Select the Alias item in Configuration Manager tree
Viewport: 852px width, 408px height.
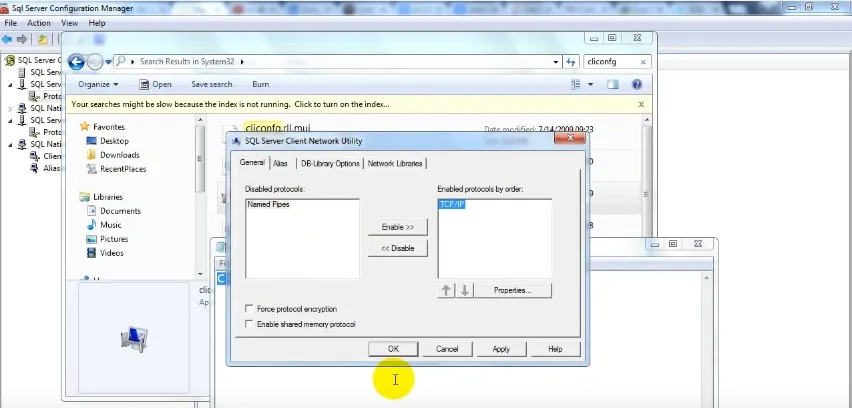(46, 168)
